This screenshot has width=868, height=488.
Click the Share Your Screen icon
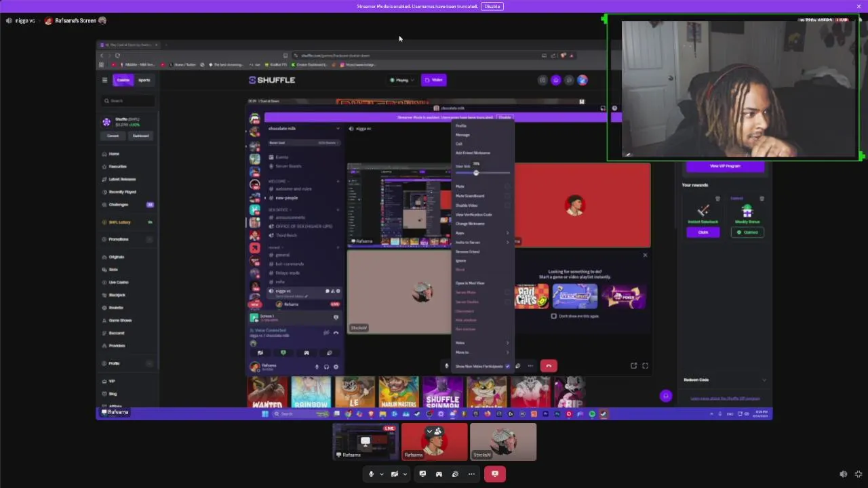point(422,474)
